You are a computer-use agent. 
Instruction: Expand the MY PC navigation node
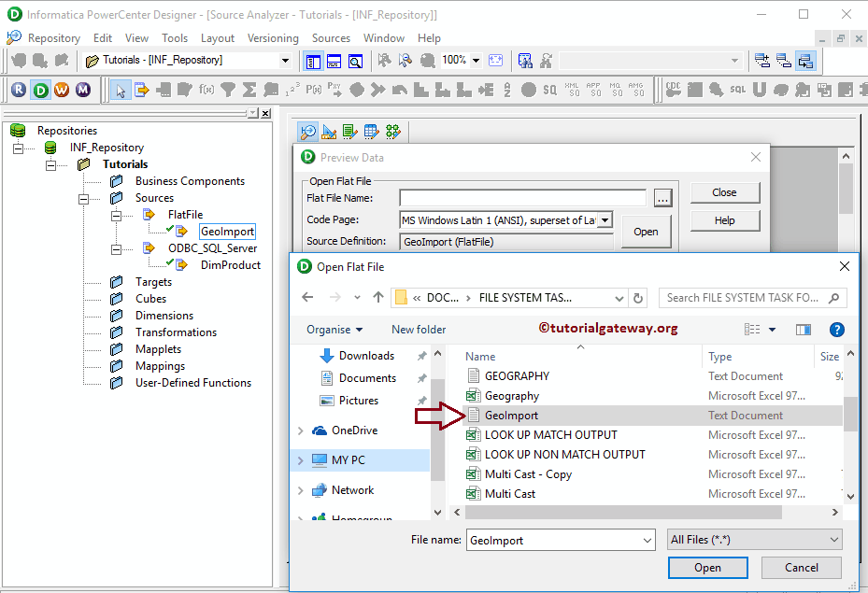tap(301, 460)
